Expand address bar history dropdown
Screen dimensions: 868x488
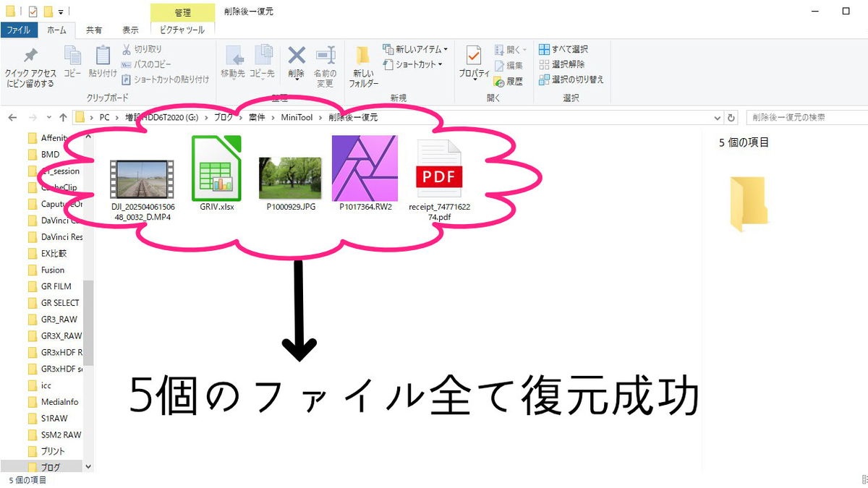(718, 117)
